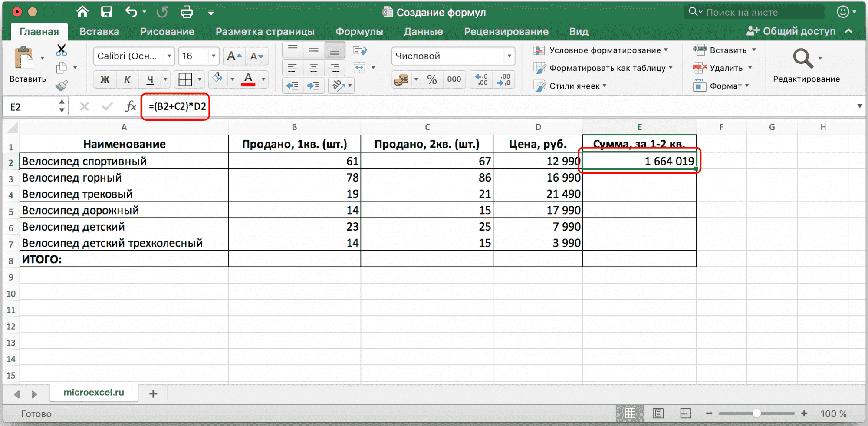Toggle italic formatting (К)
The width and height of the screenshot is (868, 426).
click(128, 79)
